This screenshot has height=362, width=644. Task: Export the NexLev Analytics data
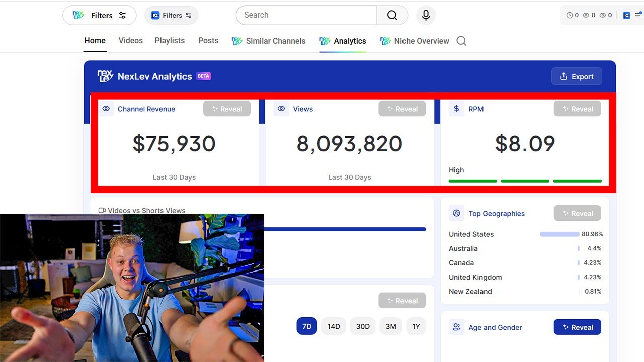(577, 76)
